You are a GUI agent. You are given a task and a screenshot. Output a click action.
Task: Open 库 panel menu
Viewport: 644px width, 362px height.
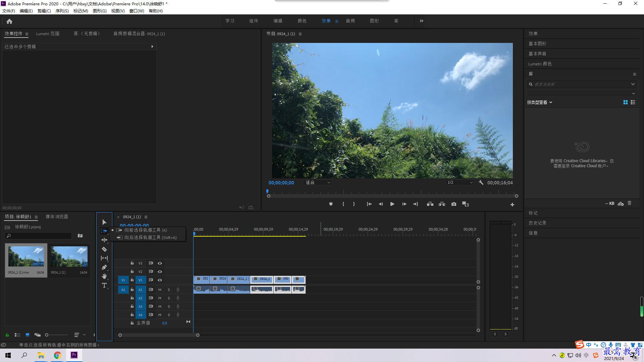(x=635, y=74)
